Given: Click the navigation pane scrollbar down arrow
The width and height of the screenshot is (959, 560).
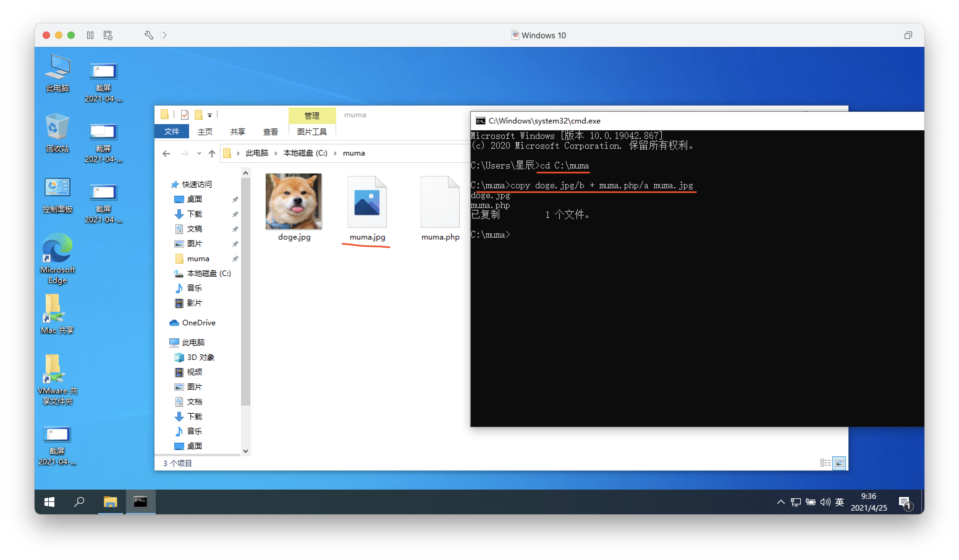Looking at the screenshot, I should tap(246, 451).
